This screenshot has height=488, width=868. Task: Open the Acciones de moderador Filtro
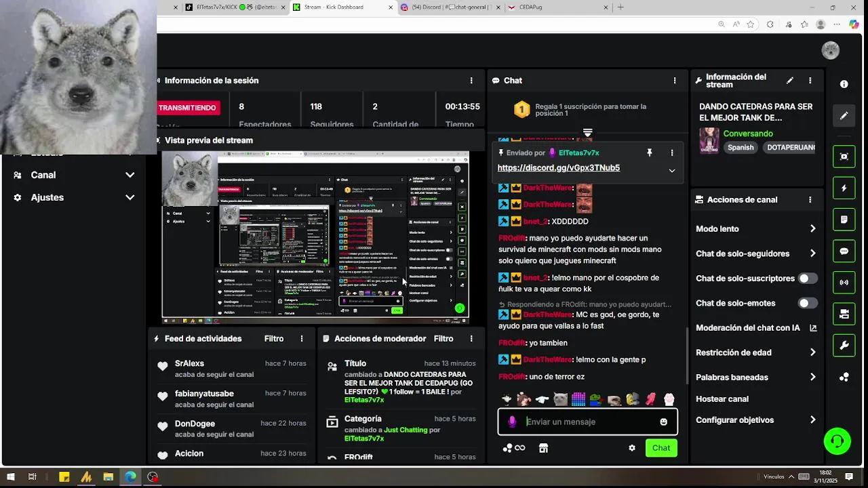click(443, 339)
